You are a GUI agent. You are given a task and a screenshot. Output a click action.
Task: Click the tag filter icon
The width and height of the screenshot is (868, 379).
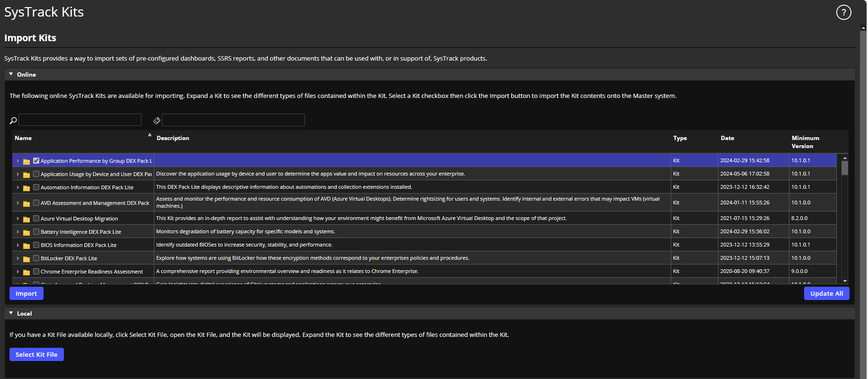point(157,121)
